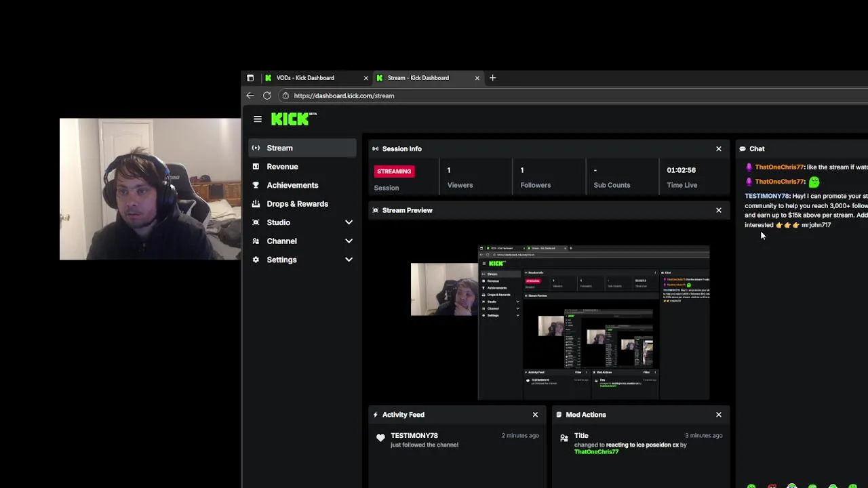
Task: Open the Settings sidebar item
Action: pos(302,260)
